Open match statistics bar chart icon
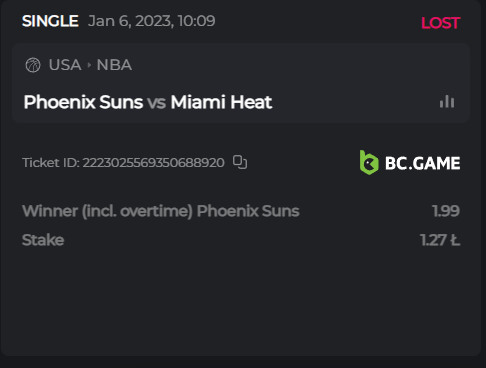This screenshot has width=486, height=368. [447, 102]
